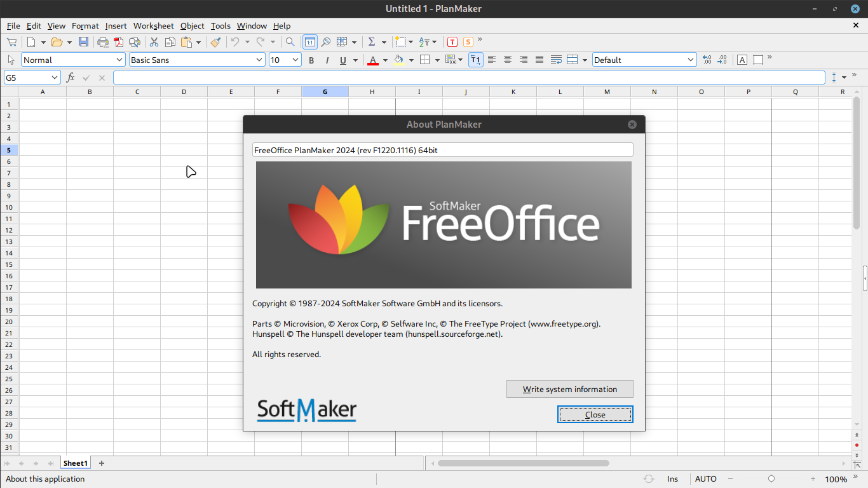Screen dimensions: 868x488
Task: Open the Format menu
Action: [85, 25]
